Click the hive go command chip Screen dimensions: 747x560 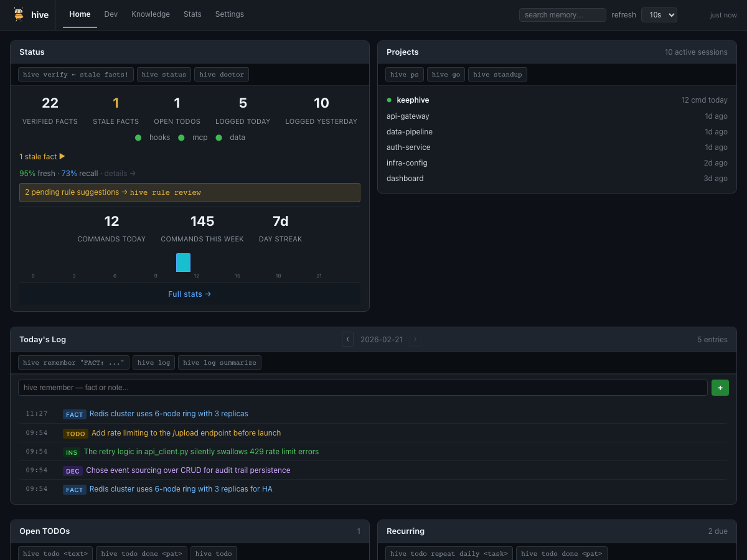pyautogui.click(x=446, y=75)
